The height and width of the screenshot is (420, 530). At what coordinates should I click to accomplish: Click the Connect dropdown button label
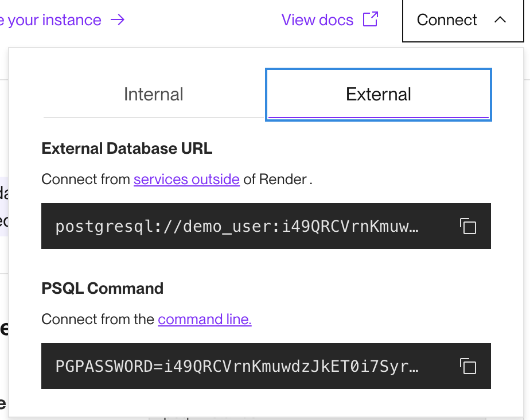[x=447, y=20]
